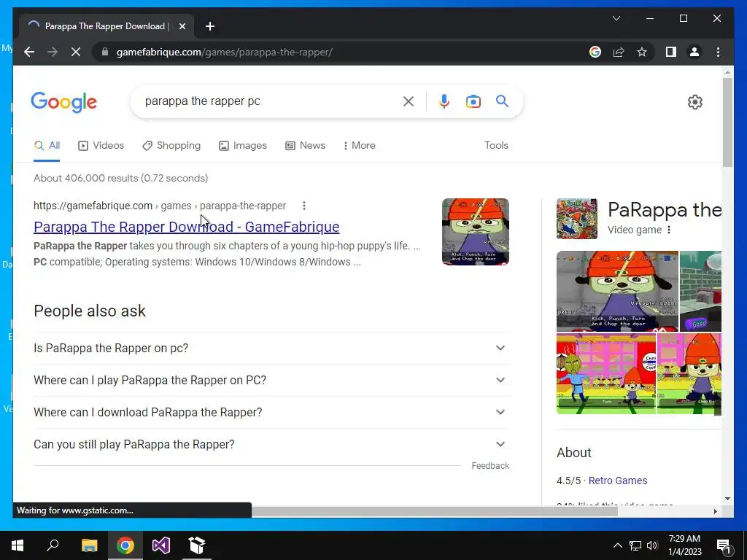Stop loading the page

point(76,52)
